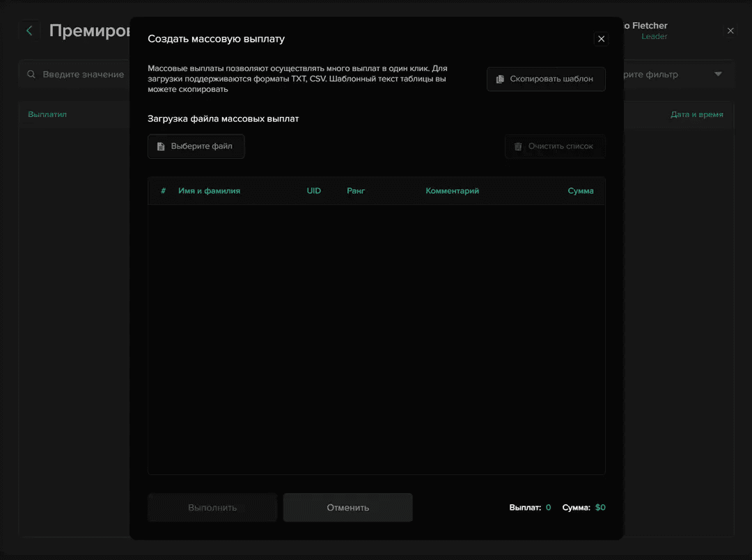Open the Fletcher Leader user profile
This screenshot has width=752, height=560.
point(648,31)
